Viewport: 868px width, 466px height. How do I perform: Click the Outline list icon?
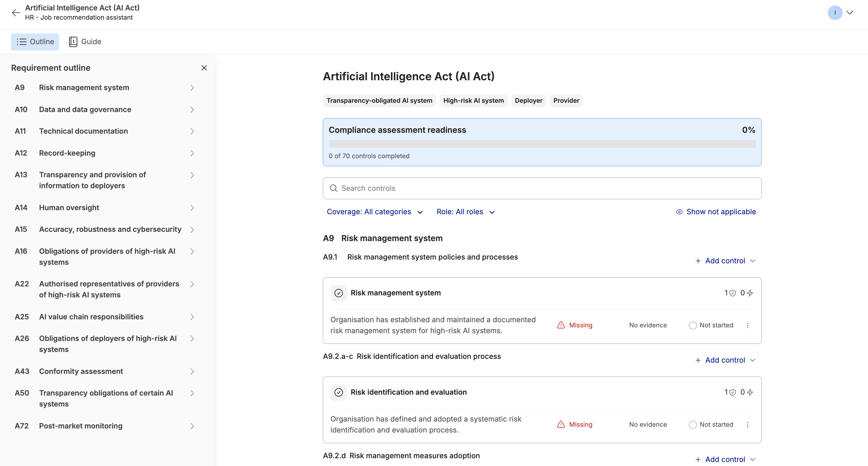(x=22, y=42)
